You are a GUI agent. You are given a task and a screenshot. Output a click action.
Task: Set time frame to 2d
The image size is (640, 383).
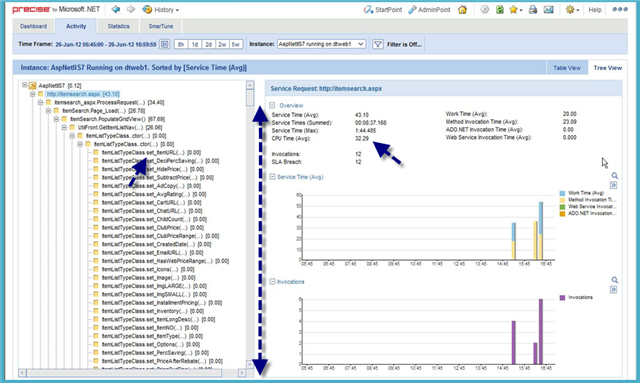208,44
